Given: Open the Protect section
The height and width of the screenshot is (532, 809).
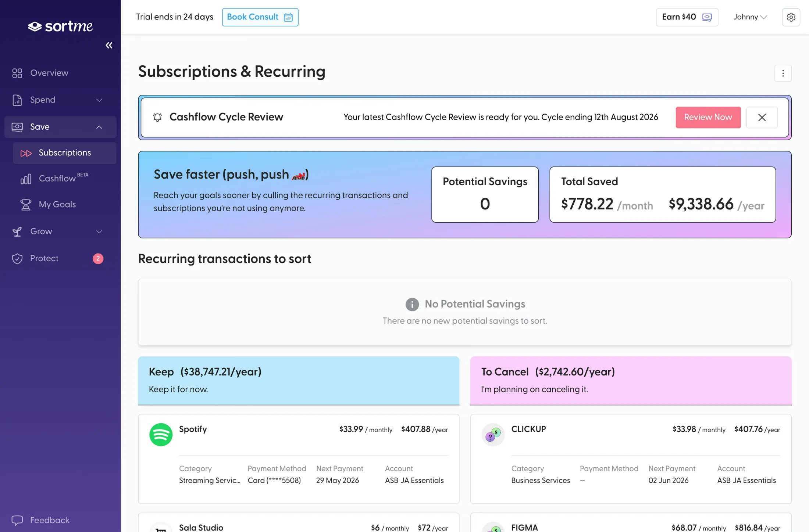Looking at the screenshot, I should pyautogui.click(x=60, y=258).
